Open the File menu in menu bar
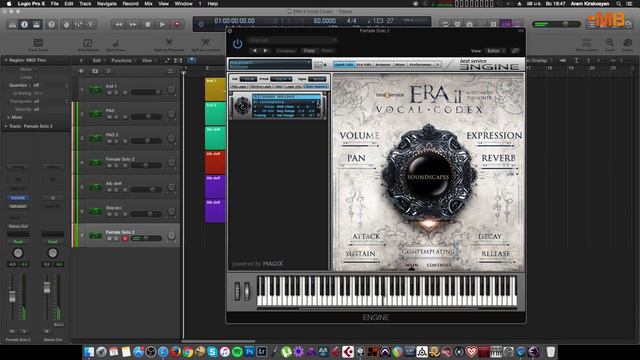The height and width of the screenshot is (360, 640). coord(54,4)
